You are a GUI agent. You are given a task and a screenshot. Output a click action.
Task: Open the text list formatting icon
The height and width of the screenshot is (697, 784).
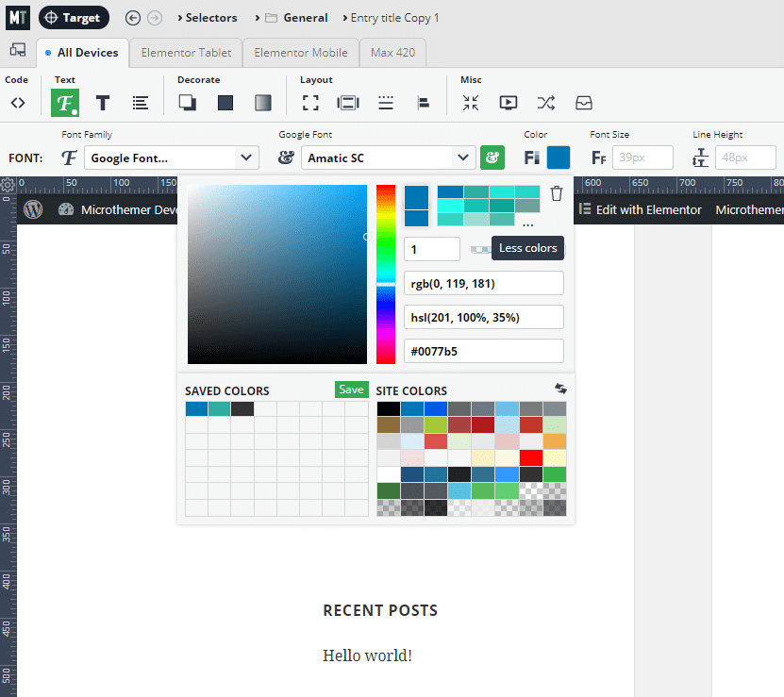pos(140,103)
